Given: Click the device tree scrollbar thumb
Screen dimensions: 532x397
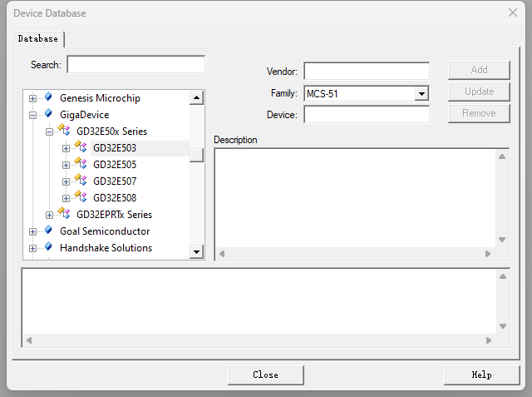Looking at the screenshot, I should point(196,155).
